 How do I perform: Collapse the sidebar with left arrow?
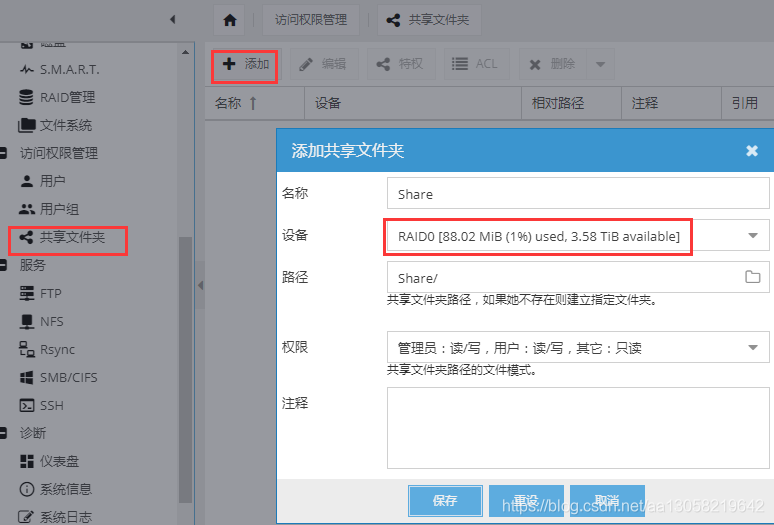[172, 20]
